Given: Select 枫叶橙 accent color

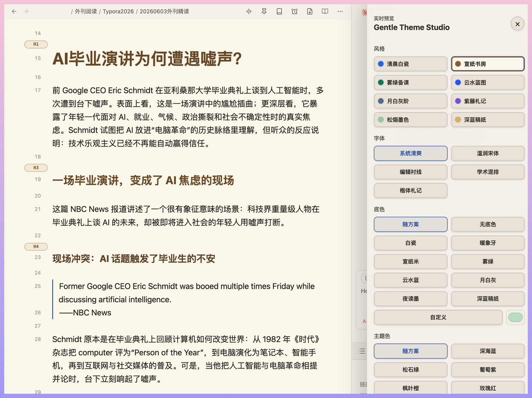Looking at the screenshot, I should point(411,388).
